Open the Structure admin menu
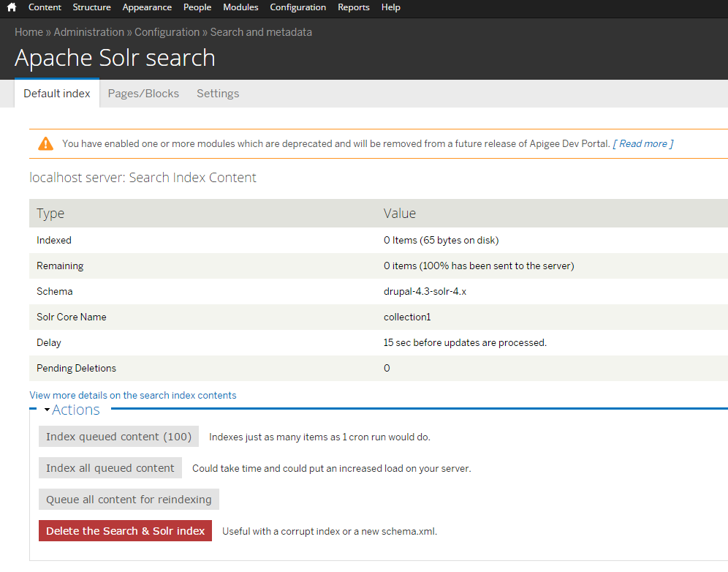Screen dimensions: 728x572 (91, 7)
